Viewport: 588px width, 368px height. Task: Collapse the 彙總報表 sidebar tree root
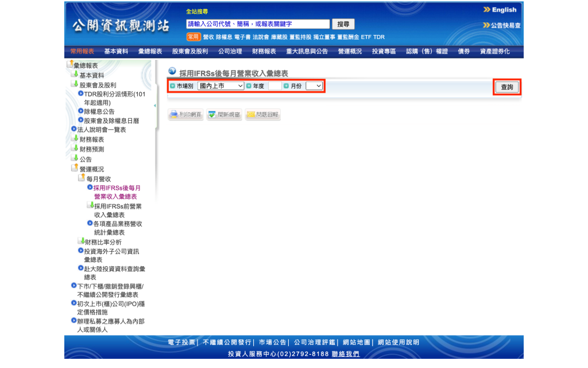point(70,64)
